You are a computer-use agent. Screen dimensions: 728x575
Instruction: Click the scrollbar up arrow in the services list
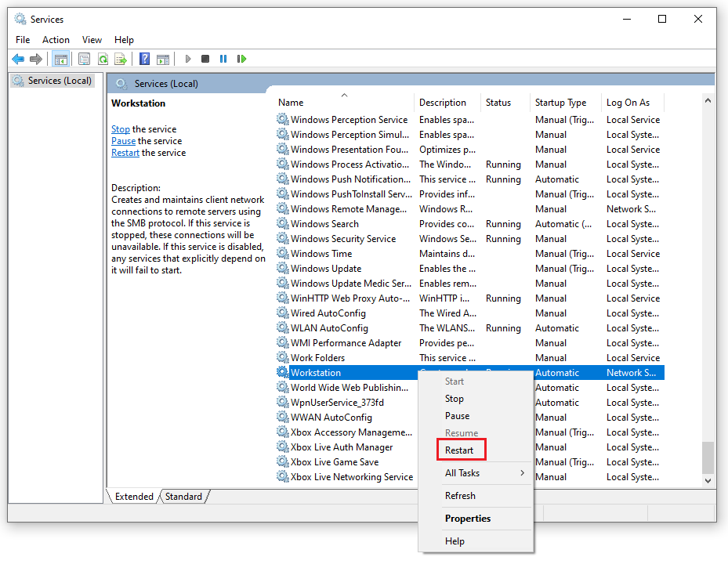(x=708, y=100)
